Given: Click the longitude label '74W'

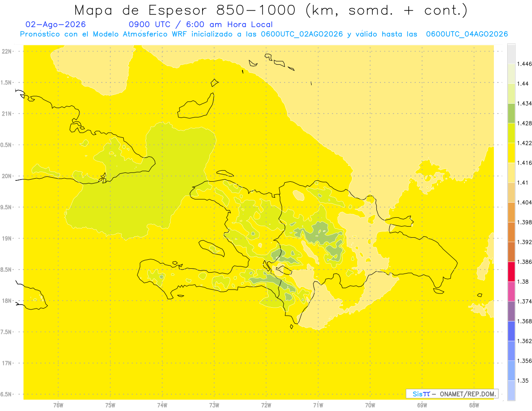Looking at the screenshot, I should pos(162,405).
